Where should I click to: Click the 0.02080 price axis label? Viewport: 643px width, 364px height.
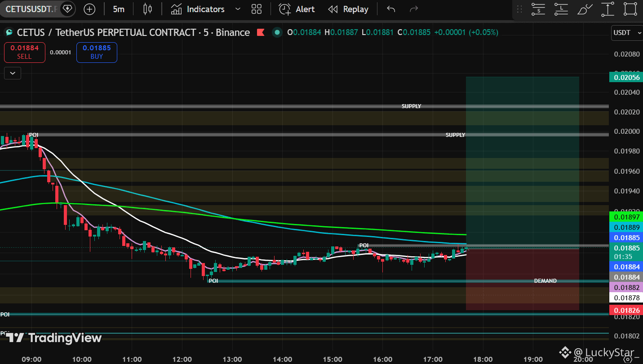[626, 54]
